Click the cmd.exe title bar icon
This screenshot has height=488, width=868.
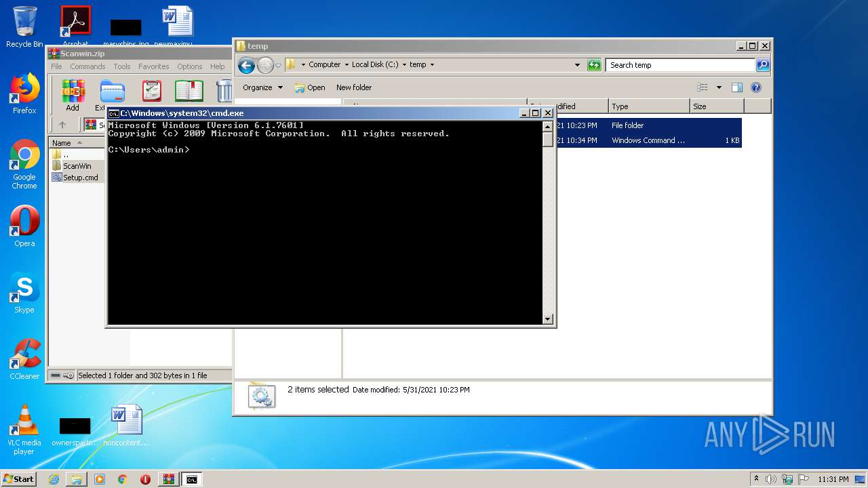point(114,113)
